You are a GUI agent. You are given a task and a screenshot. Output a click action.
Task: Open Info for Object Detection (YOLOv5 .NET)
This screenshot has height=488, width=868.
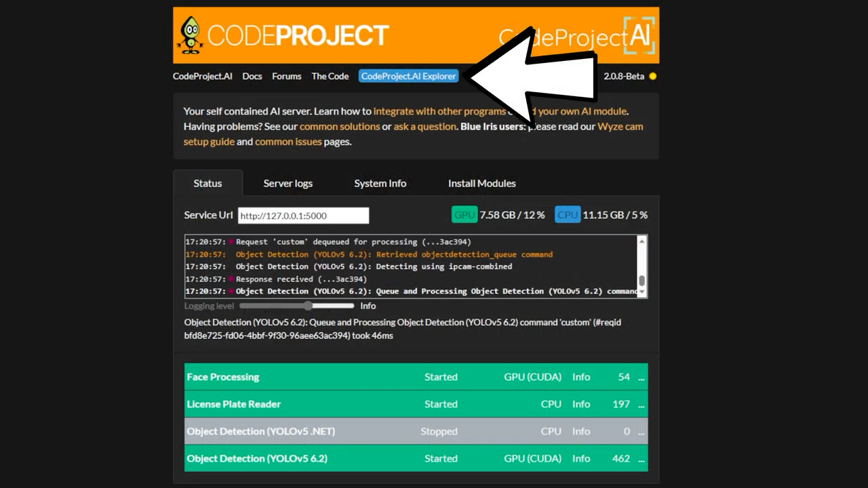pyautogui.click(x=581, y=431)
